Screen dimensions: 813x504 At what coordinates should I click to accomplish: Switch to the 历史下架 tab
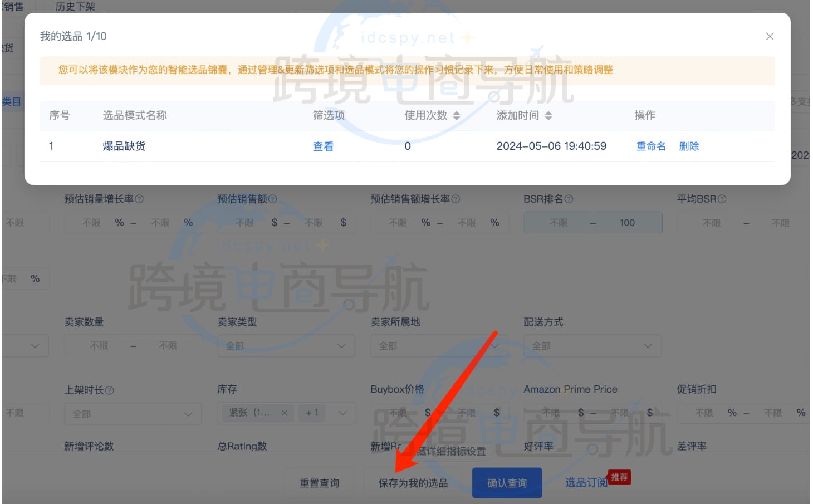tap(74, 7)
